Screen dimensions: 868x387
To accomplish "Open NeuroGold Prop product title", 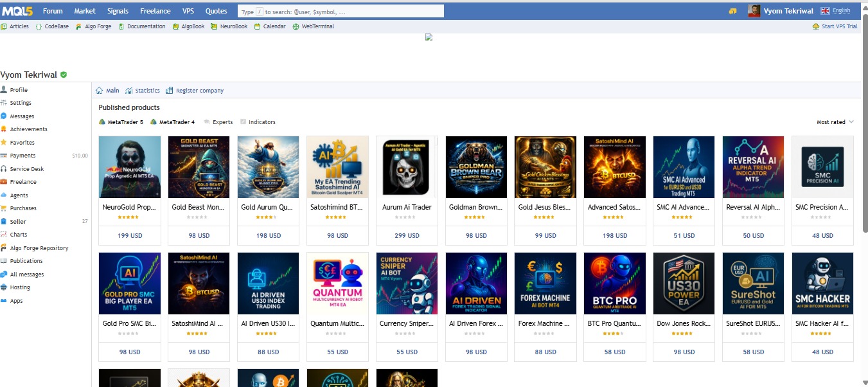I will pos(130,207).
